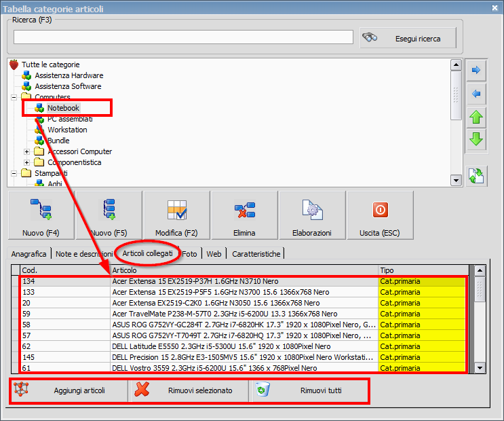The width and height of the screenshot is (504, 421).
Task: Select Tutte le categorie root item
Action: tap(51, 65)
